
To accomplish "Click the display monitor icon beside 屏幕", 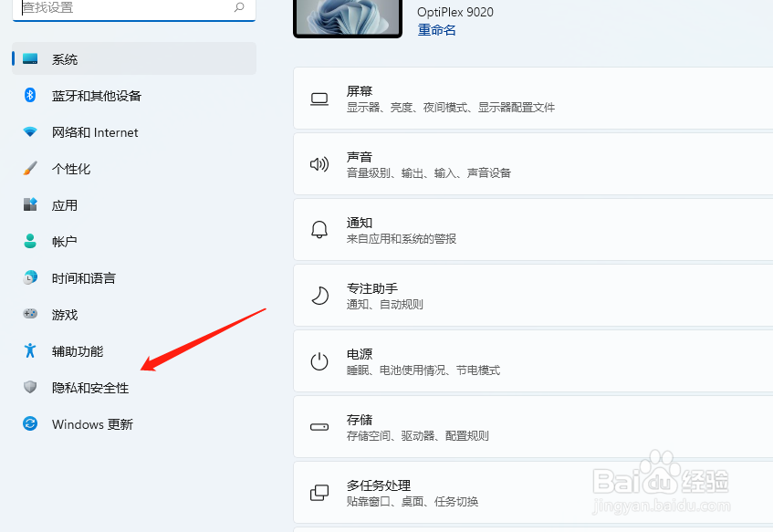I will pyautogui.click(x=319, y=99).
